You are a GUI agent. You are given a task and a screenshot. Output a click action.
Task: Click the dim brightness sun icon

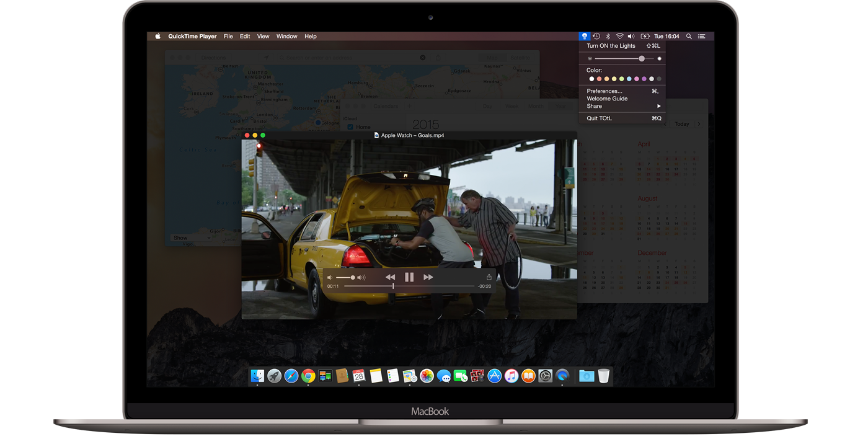(x=590, y=58)
